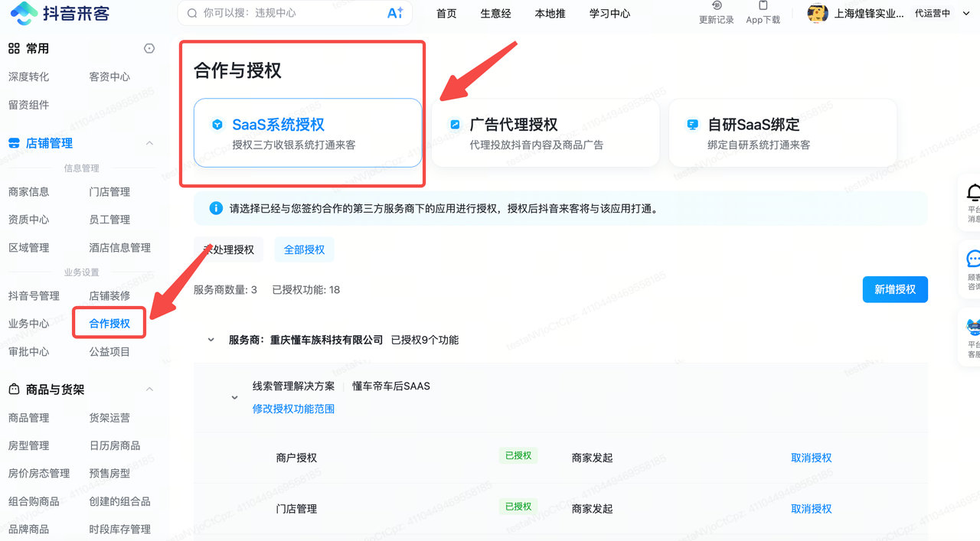Open 货架运营 in sidebar

109,418
